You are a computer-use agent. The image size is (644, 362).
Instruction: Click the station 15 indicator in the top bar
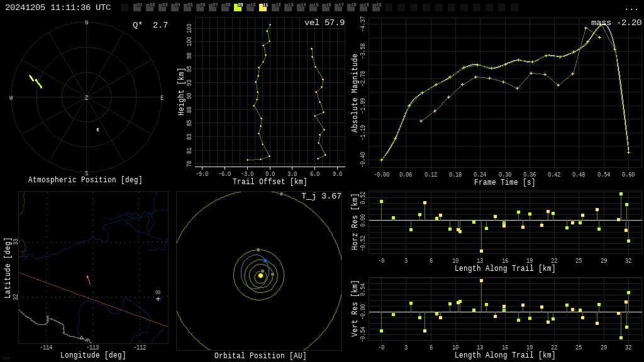pyautogui.click(x=313, y=8)
